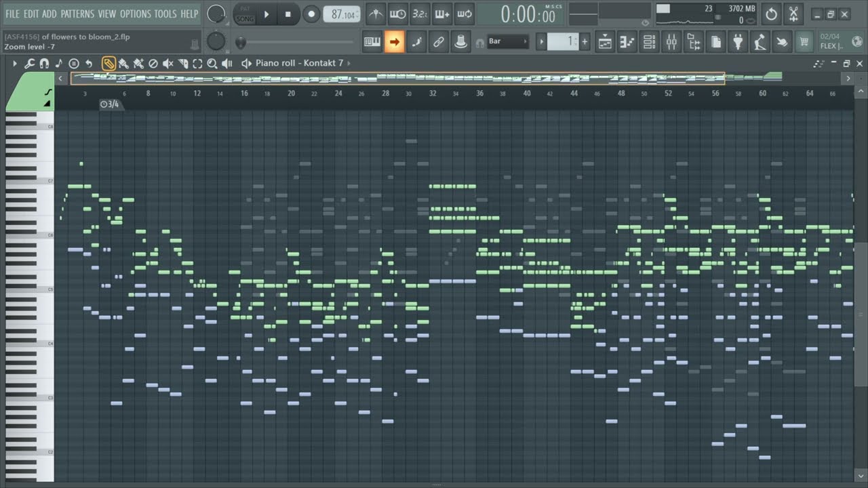Open the Stamp note icon menu
The height and width of the screenshot is (488, 868).
pos(59,63)
